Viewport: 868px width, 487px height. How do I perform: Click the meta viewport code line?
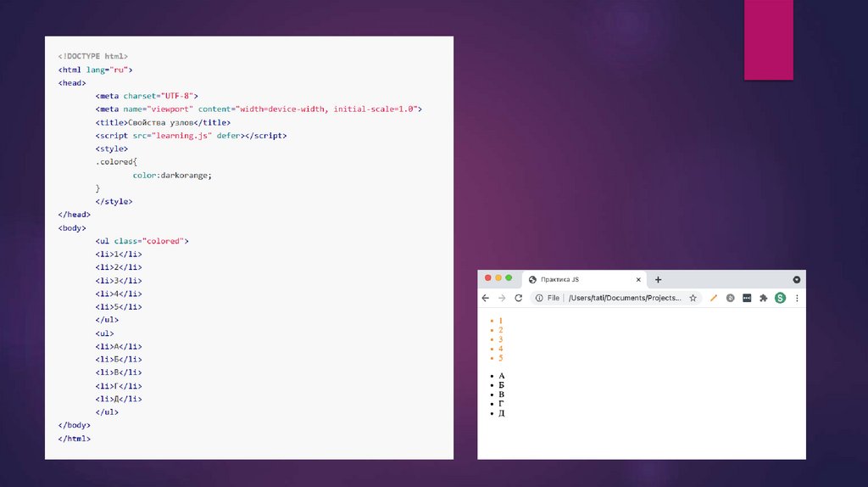point(259,109)
